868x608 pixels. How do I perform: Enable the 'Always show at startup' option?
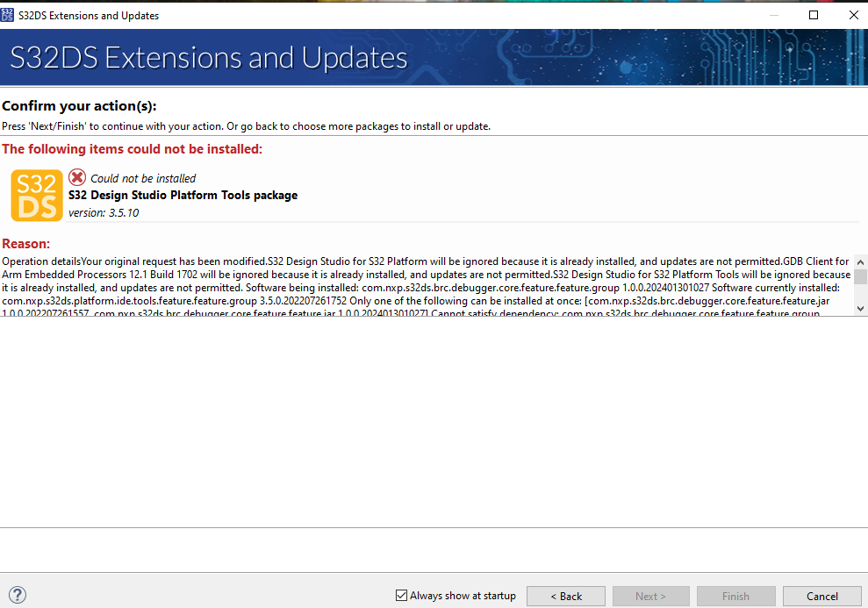pos(401,595)
